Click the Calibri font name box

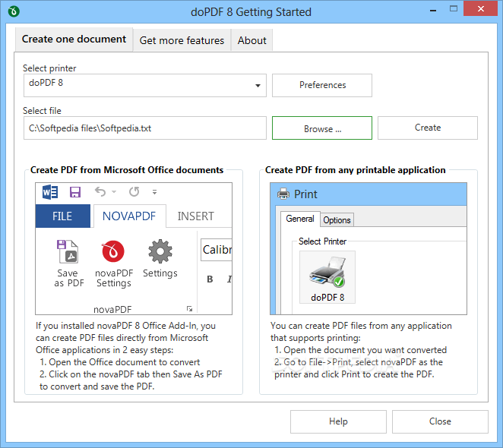[217, 250]
